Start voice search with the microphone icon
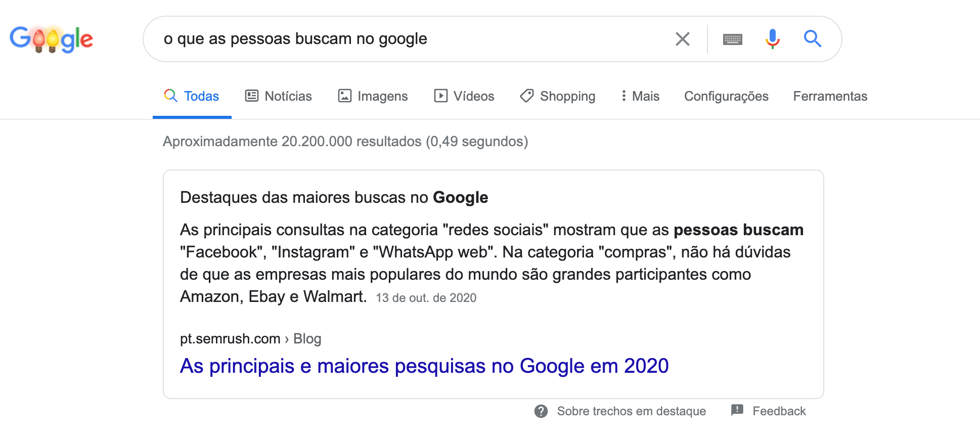Image resolution: width=980 pixels, height=436 pixels. click(x=772, y=39)
